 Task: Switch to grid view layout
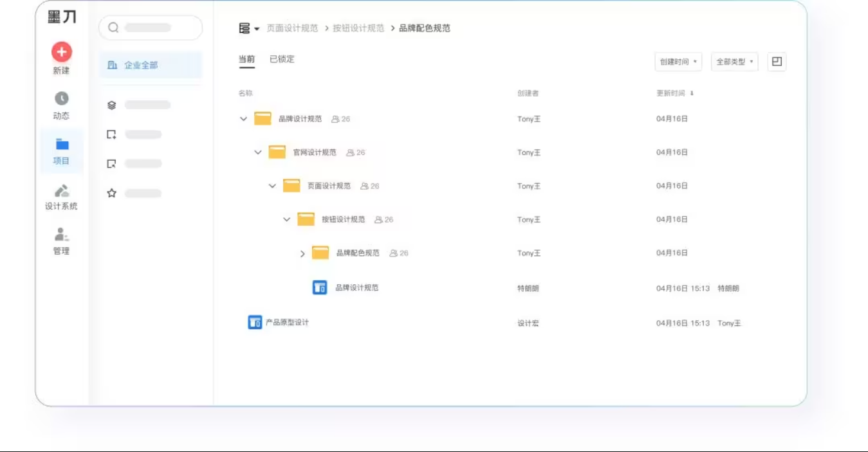pyautogui.click(x=777, y=61)
